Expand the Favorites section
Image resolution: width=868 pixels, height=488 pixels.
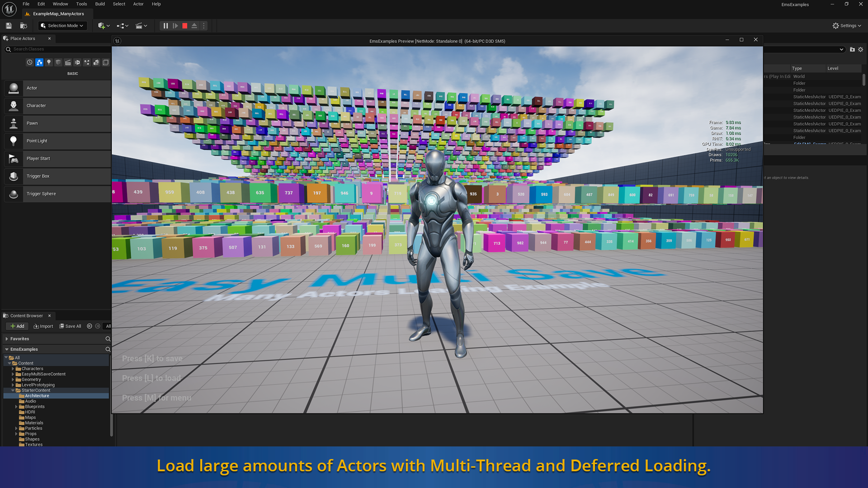pyautogui.click(x=7, y=339)
